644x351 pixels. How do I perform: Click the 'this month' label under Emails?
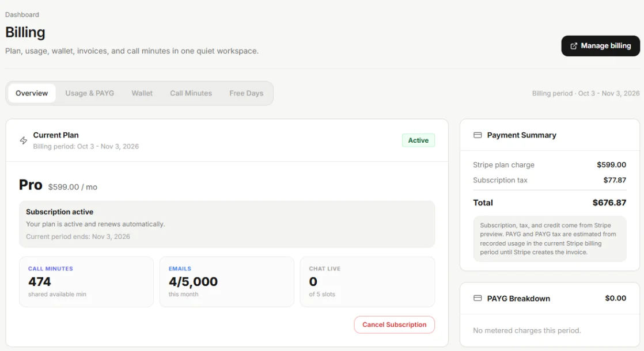pos(183,295)
